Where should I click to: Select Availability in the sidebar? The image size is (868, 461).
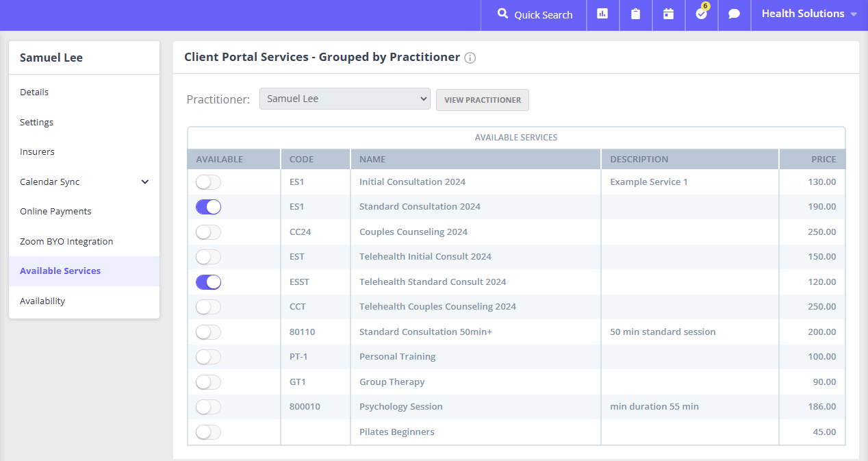click(x=42, y=301)
